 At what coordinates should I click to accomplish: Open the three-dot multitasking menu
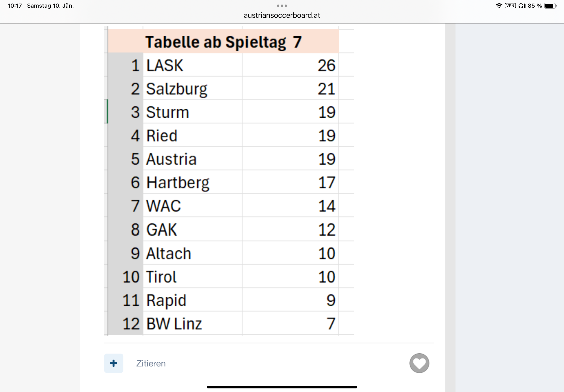[282, 6]
